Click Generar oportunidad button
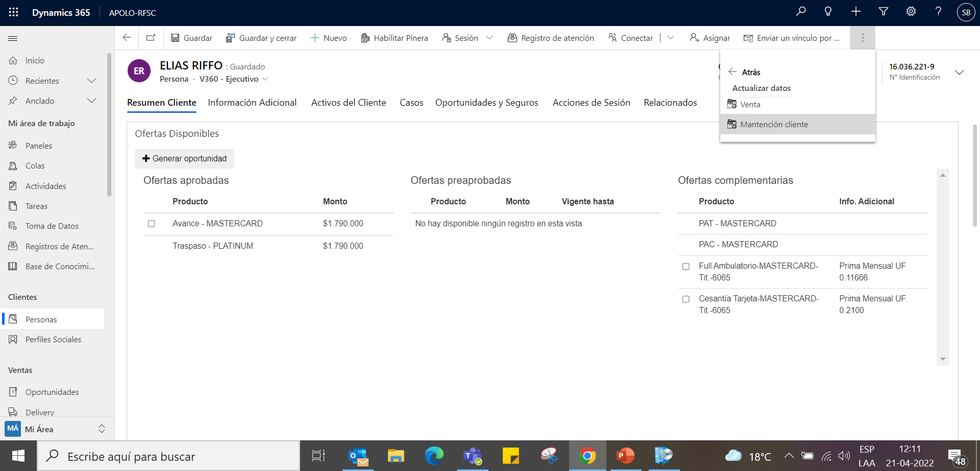Image resolution: width=980 pixels, height=471 pixels. (x=184, y=158)
